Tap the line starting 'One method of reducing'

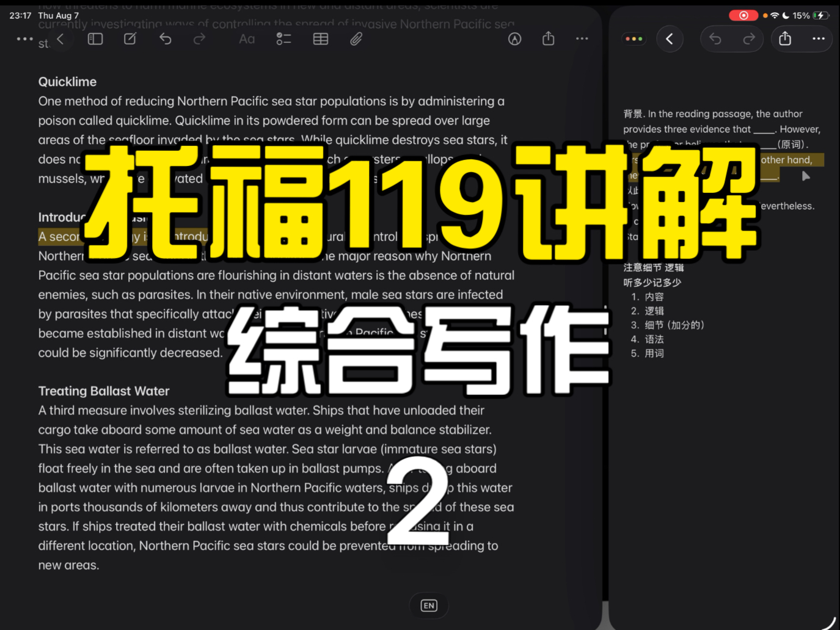point(271,101)
